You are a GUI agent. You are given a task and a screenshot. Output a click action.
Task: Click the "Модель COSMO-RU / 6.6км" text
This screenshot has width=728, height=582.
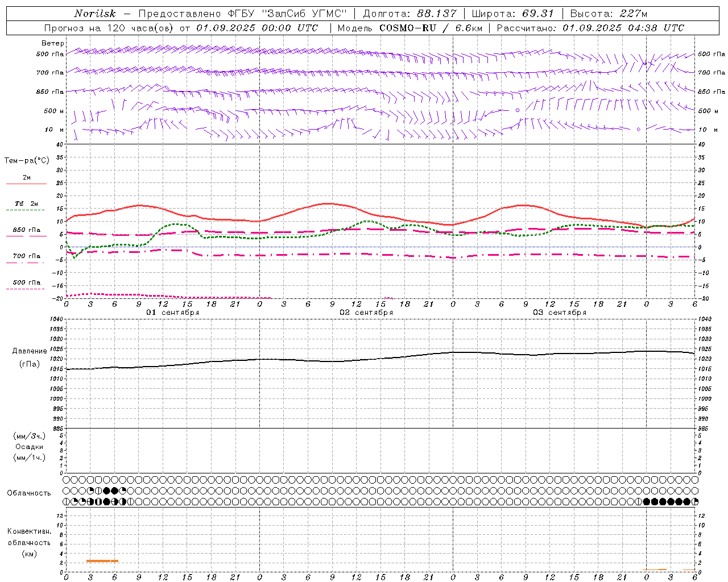[410, 28]
